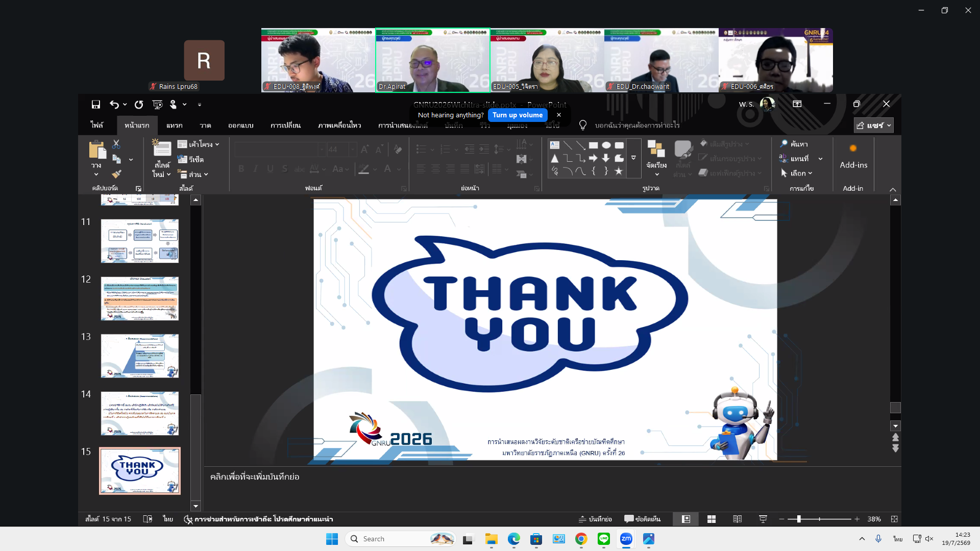The height and width of the screenshot is (551, 980).
Task: Select the 5-point Star shape
Action: pos(619,171)
